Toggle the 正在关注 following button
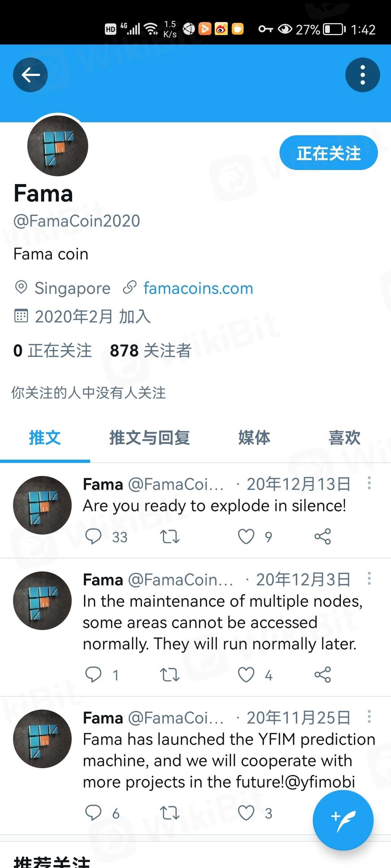Image resolution: width=391 pixels, height=868 pixels. click(328, 153)
